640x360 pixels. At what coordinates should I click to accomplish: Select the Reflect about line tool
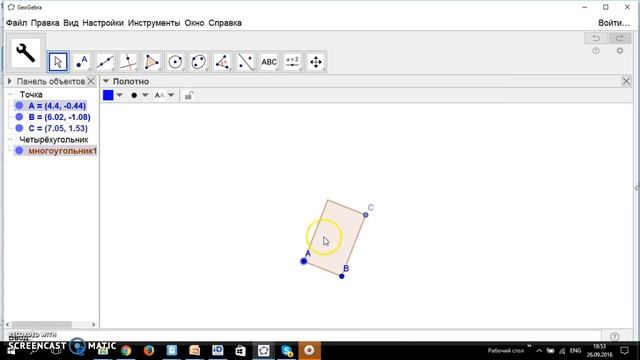tap(245, 62)
